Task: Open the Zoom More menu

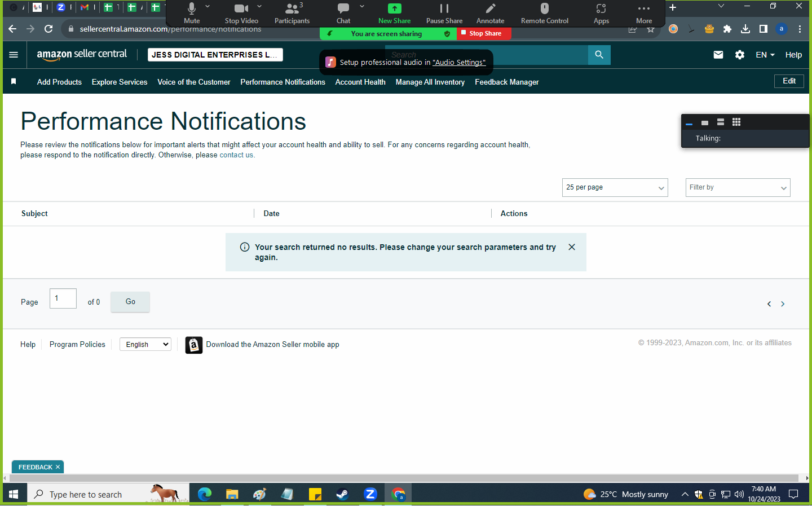Action: [x=644, y=13]
